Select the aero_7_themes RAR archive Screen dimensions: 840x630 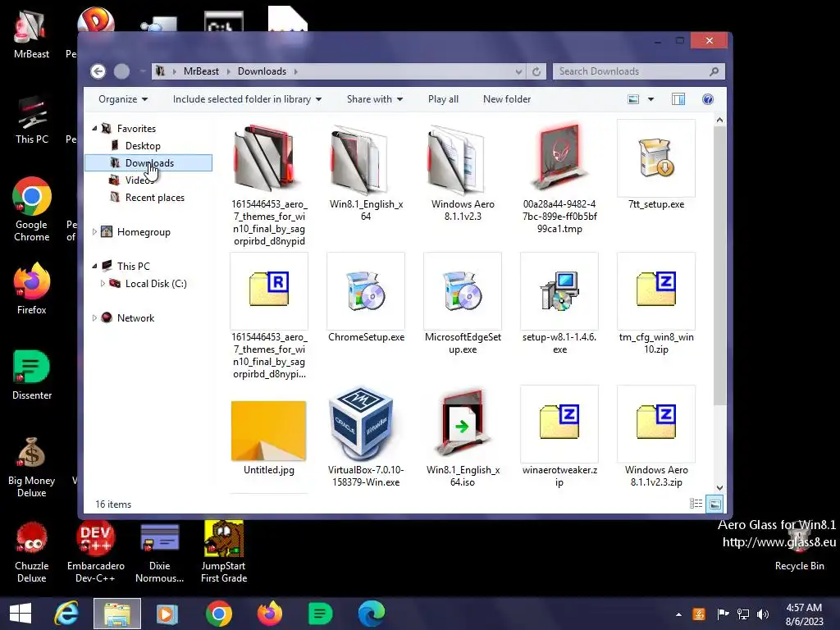point(268,316)
